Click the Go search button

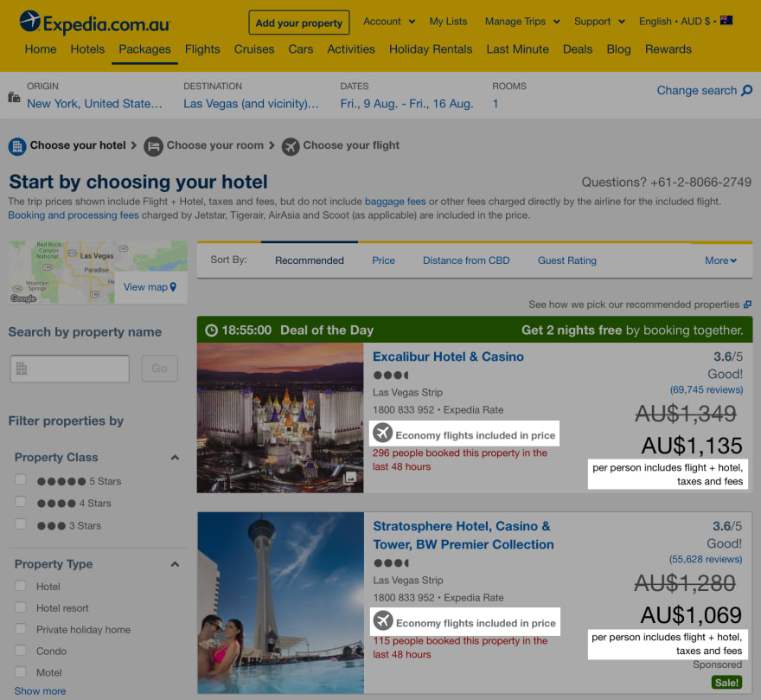point(160,369)
